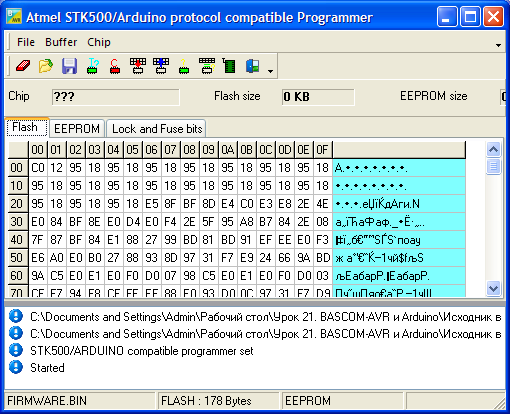
Task: Write buffer to chip, red arrow icon
Action: pos(138,66)
